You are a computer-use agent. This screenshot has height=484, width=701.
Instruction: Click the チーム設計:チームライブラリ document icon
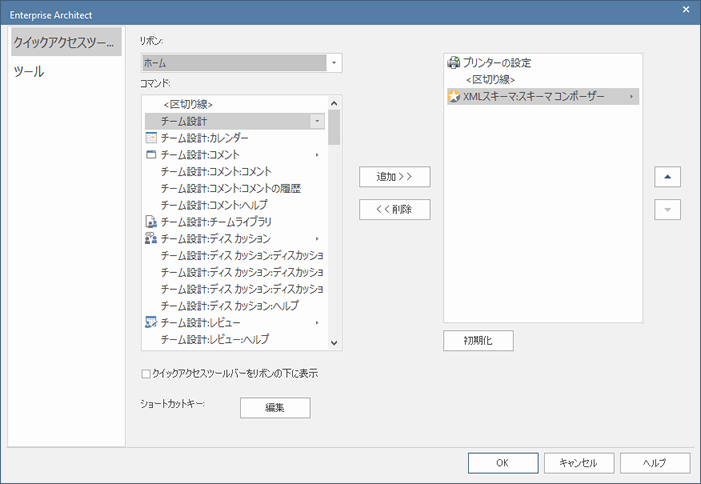tap(151, 222)
